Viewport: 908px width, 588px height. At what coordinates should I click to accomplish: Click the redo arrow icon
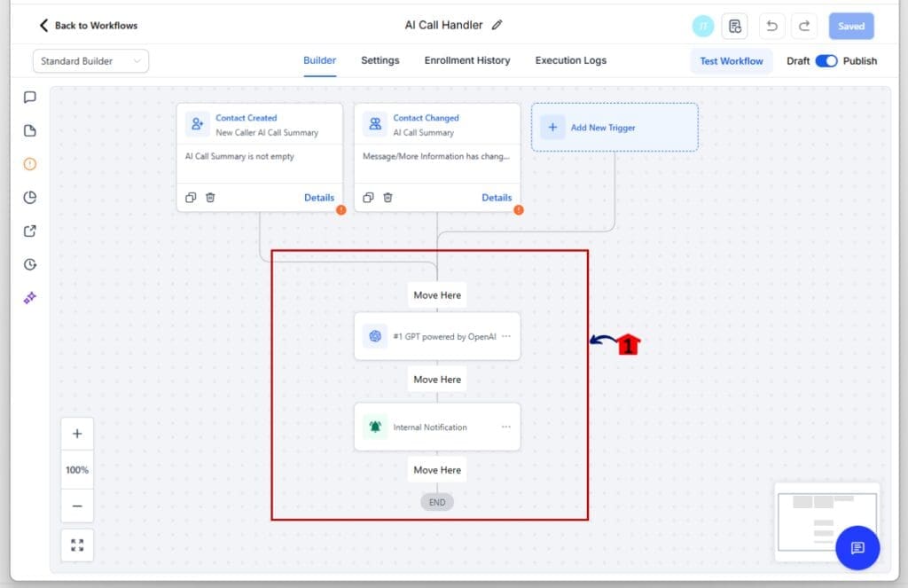pyautogui.click(x=803, y=26)
